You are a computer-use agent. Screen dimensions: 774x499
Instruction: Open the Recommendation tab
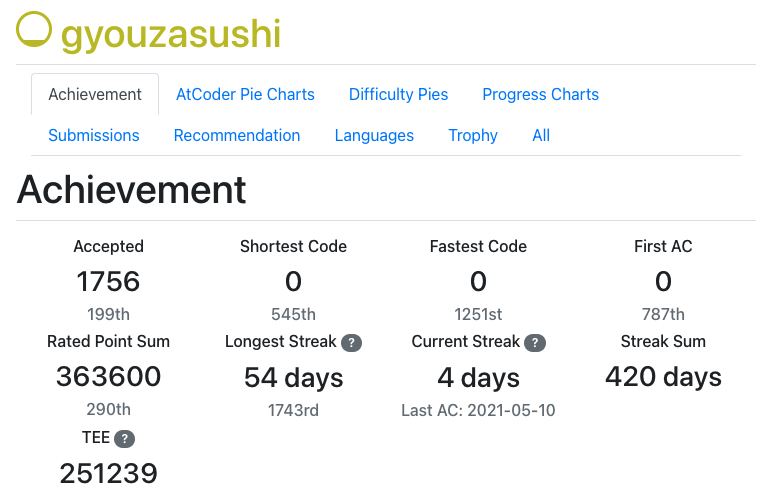[x=237, y=135]
